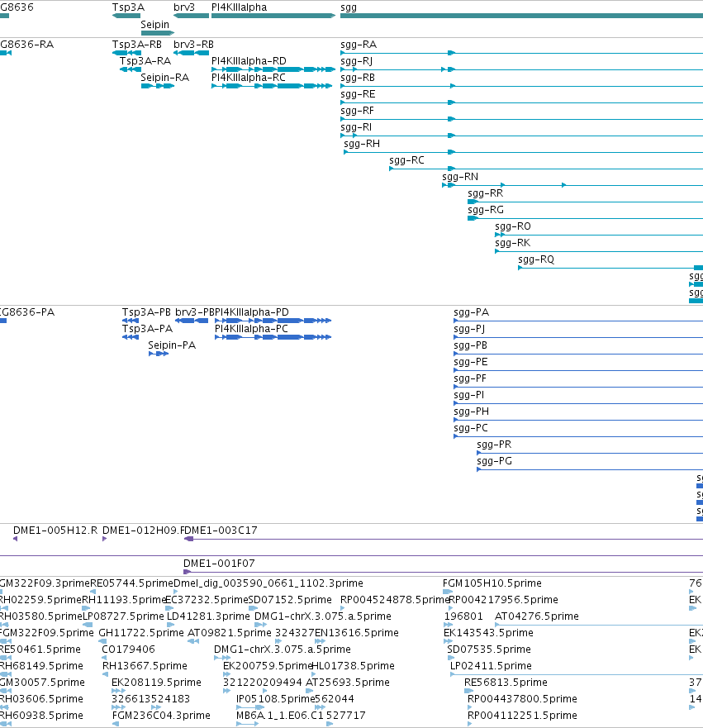The width and height of the screenshot is (703, 728).
Task: Open EST IP05108.5prime label
Action: [x=276, y=699]
